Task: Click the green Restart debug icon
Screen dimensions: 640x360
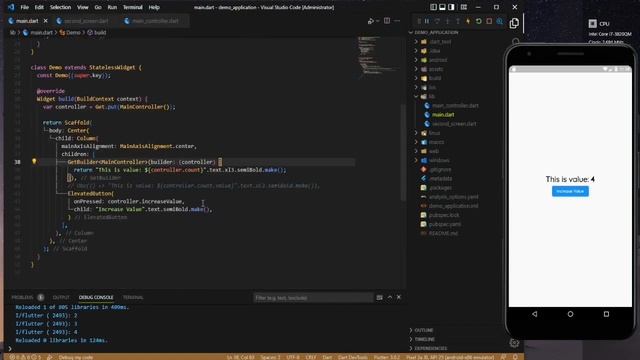Action: [x=478, y=21]
